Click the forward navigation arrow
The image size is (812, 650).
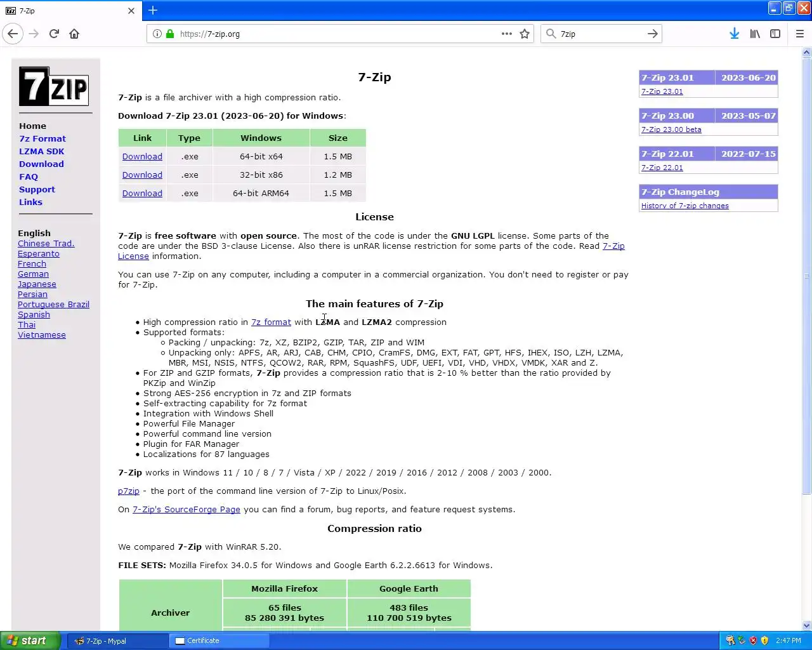34,34
